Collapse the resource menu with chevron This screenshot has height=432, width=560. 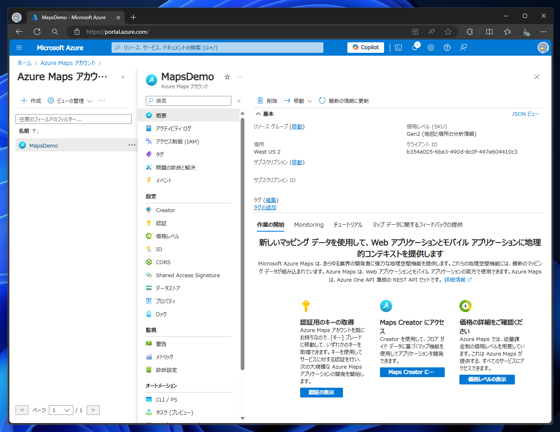click(x=239, y=101)
